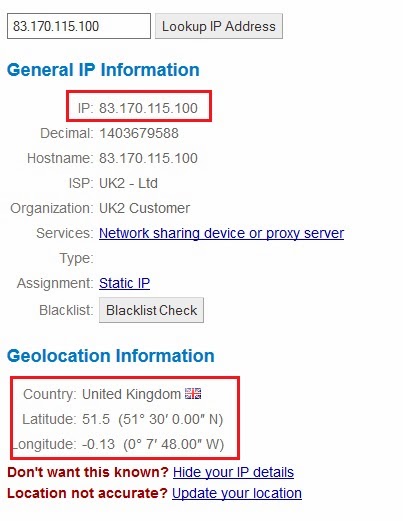Click the "Location not accurate?" text
This screenshot has width=403, height=521.
pyautogui.click(x=87, y=493)
